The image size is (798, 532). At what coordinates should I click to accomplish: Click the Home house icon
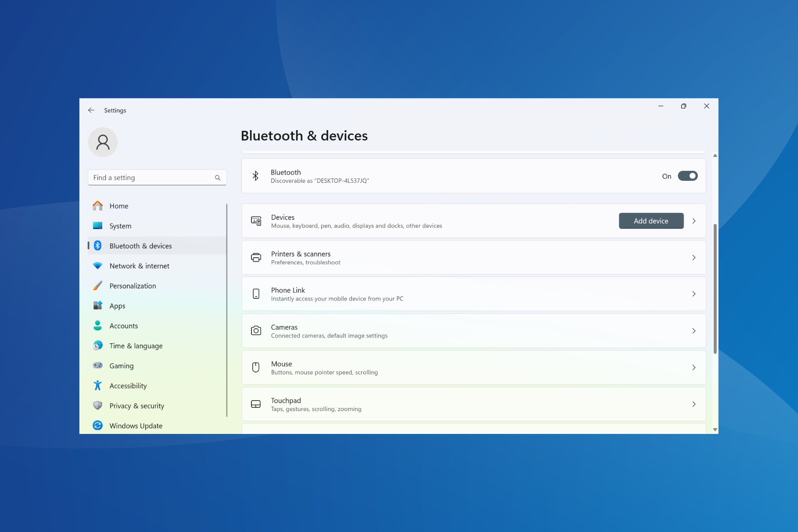[98, 206]
